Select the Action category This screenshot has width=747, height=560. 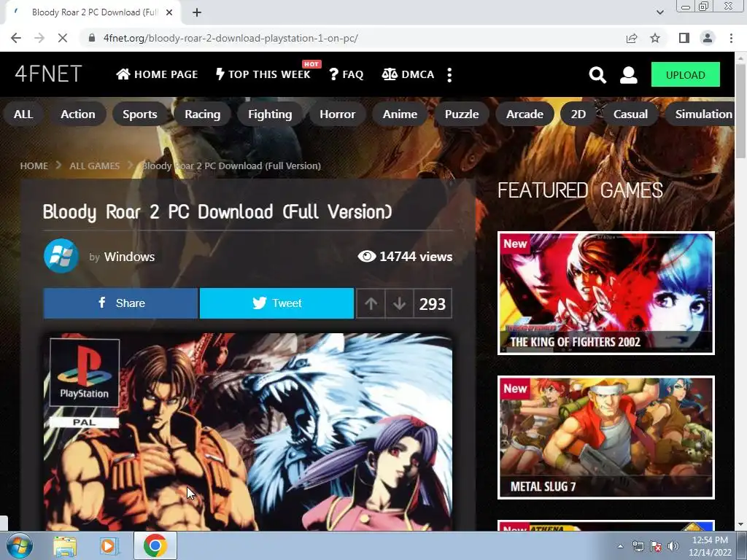click(x=78, y=114)
